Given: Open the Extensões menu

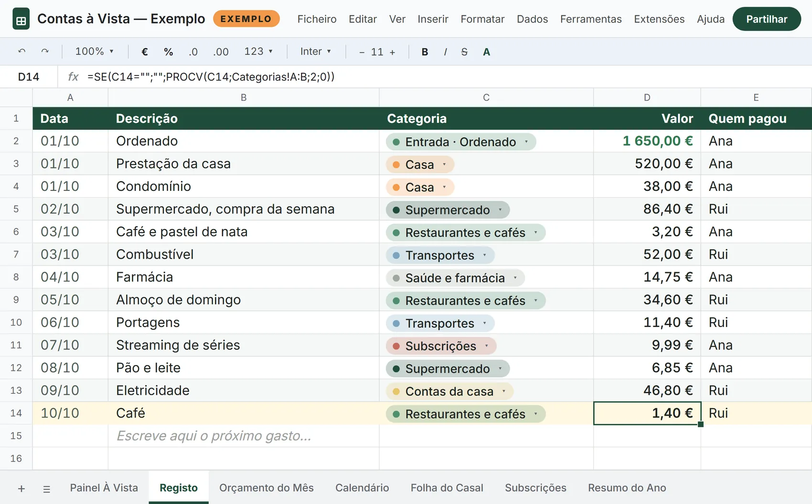Looking at the screenshot, I should click(x=659, y=19).
